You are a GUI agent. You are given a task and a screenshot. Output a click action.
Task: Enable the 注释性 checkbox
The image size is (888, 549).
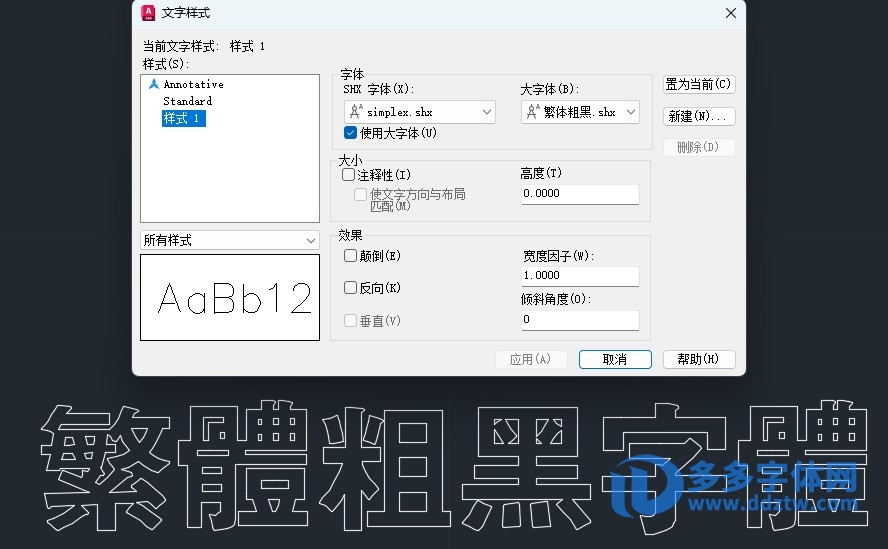349,175
